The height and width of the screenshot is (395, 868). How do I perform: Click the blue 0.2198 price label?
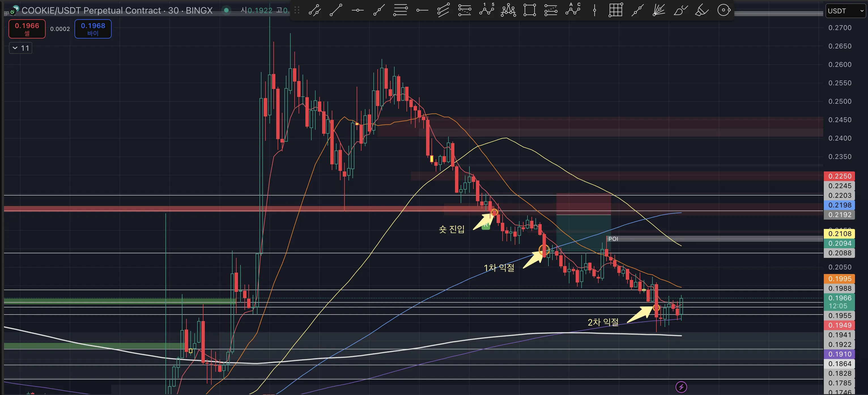click(x=839, y=205)
